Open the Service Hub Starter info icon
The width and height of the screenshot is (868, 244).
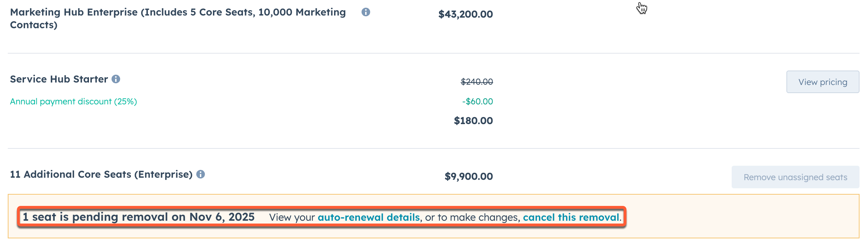click(x=116, y=79)
